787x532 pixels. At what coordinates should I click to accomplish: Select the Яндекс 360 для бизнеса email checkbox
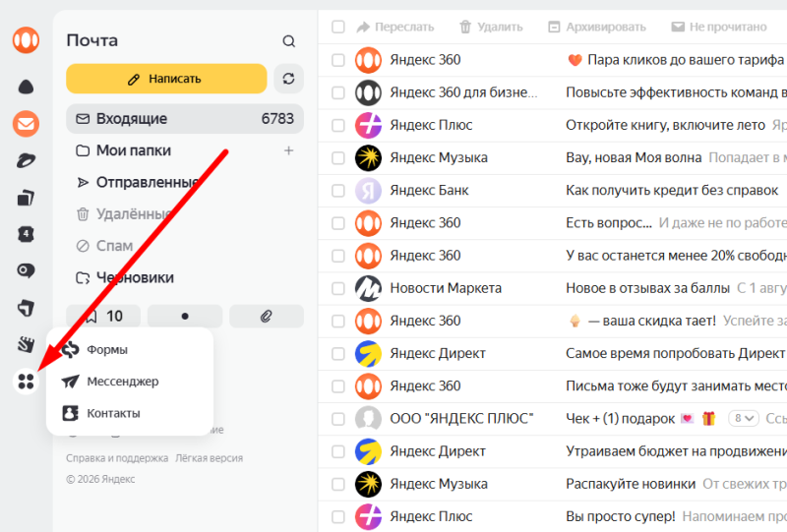(x=338, y=92)
